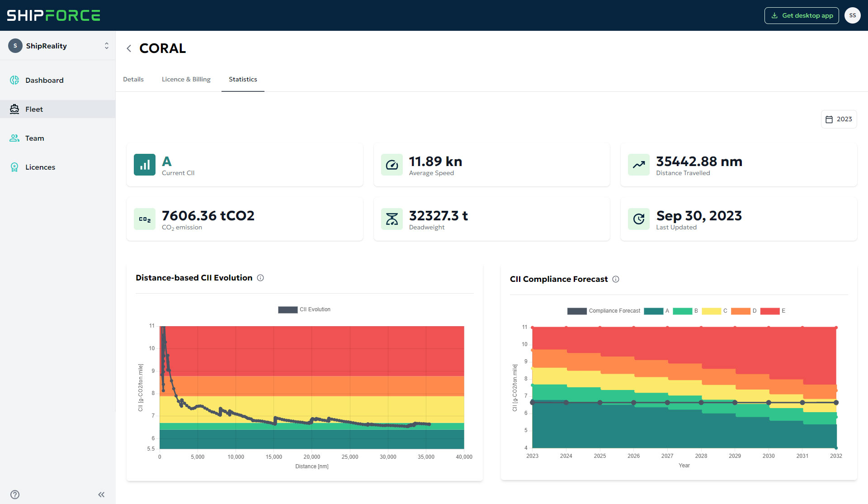Open the help question mark icon
Viewport: 868px width, 504px height.
point(15,494)
